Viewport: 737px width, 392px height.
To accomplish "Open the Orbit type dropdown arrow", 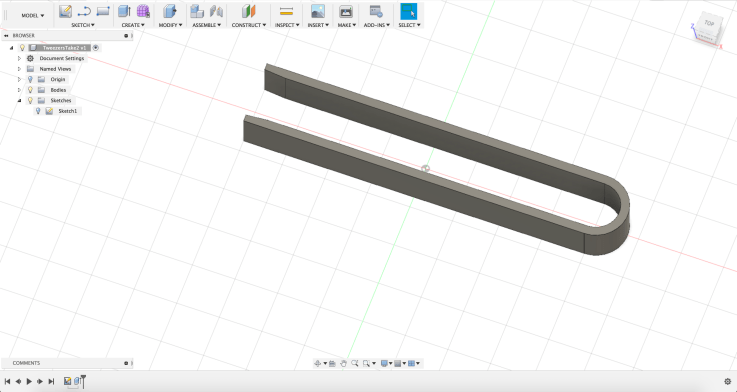I will click(325, 363).
